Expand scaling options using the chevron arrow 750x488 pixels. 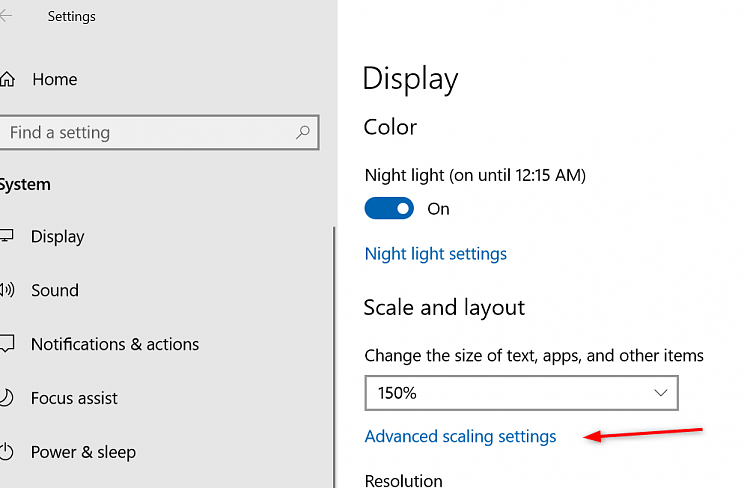point(660,393)
